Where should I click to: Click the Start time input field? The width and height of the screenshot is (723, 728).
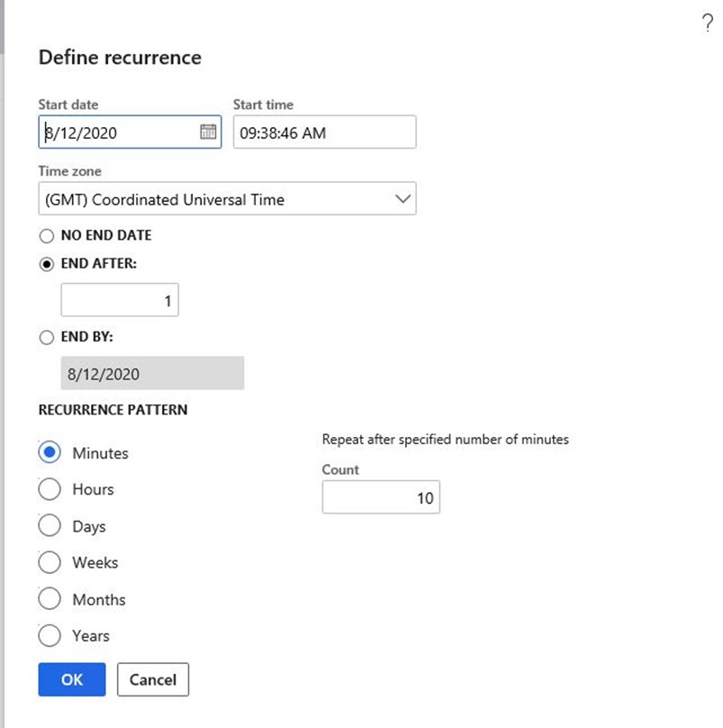(324, 132)
